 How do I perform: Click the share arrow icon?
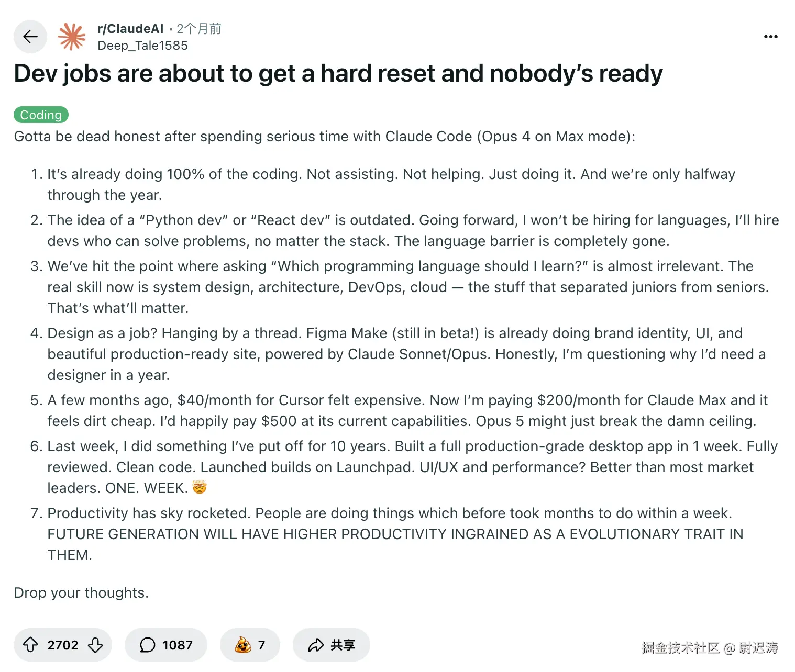coord(316,645)
